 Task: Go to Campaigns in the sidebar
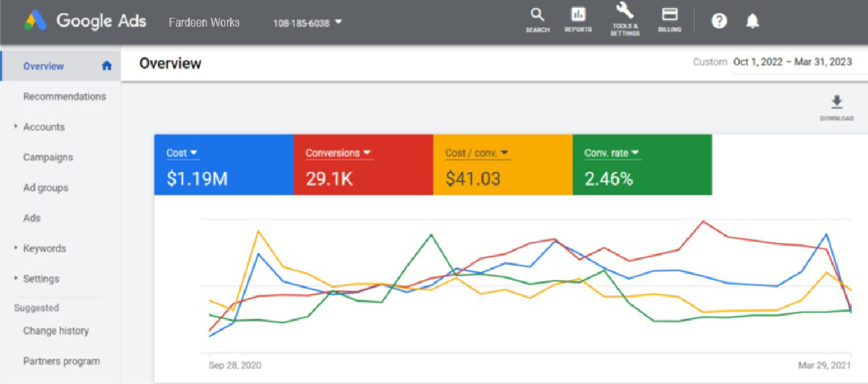coord(48,157)
